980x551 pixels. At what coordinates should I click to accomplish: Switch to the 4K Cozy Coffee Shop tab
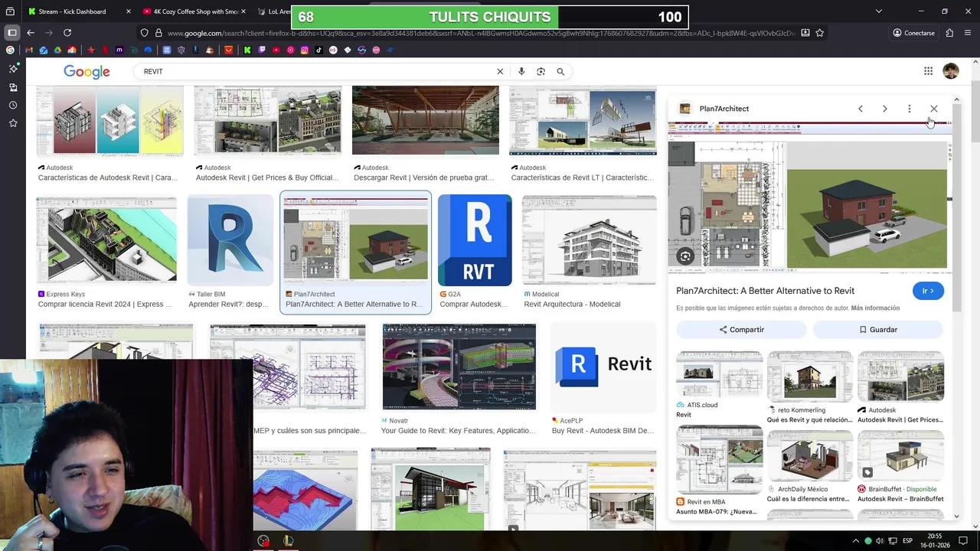(195, 11)
